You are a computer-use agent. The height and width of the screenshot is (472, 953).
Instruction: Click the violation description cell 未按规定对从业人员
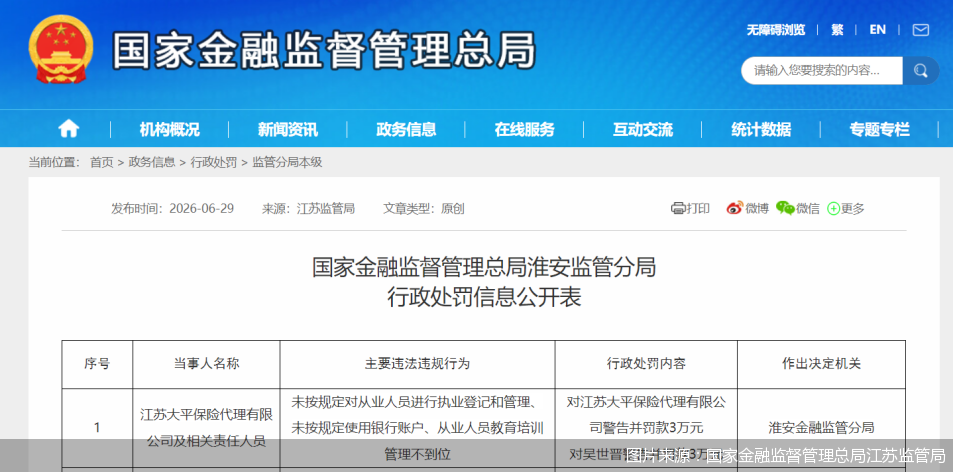pos(417,428)
